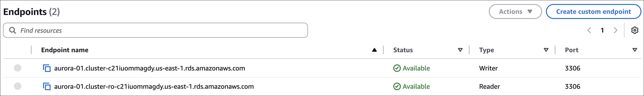Screen dimensions: 644x96
Task: Click the writer Available status icon
Action: tap(397, 68)
